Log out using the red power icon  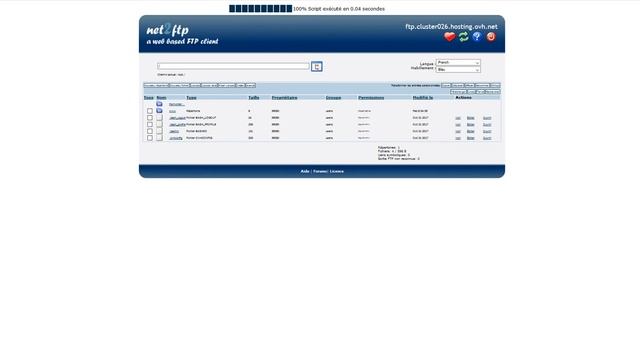491,37
